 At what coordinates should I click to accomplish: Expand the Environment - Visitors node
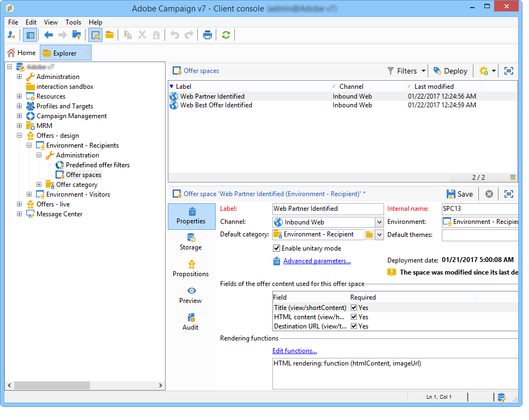coord(29,194)
